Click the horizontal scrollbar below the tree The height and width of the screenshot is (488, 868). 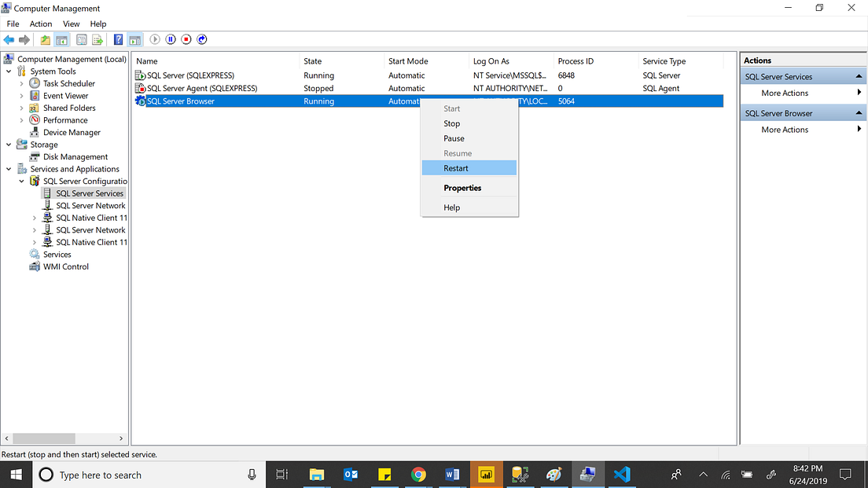[43, 438]
